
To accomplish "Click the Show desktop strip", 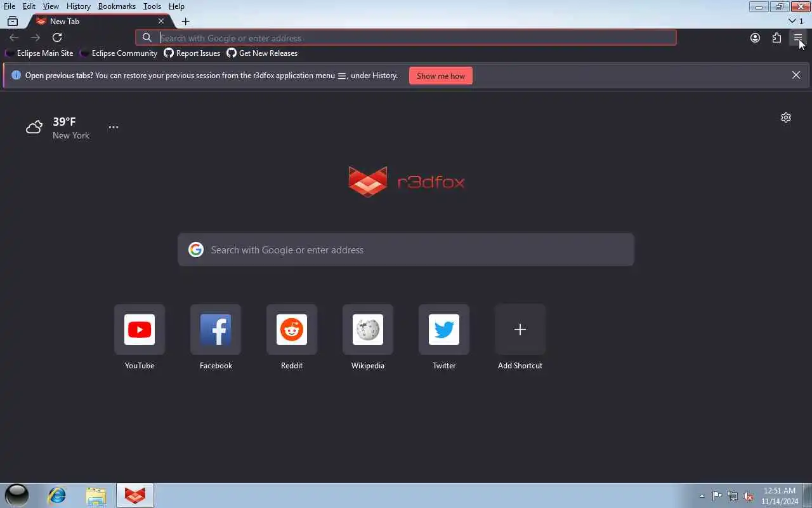I will click(808, 496).
